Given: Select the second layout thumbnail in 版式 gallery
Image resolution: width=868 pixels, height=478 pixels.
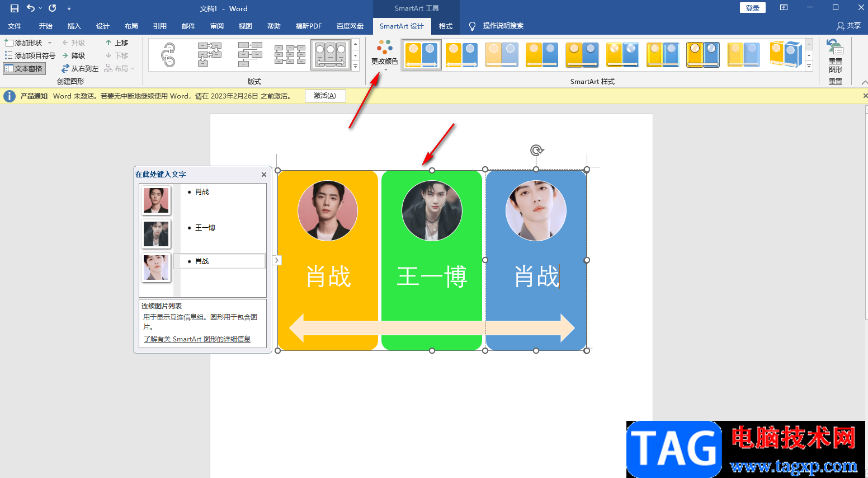Looking at the screenshot, I should coord(210,55).
